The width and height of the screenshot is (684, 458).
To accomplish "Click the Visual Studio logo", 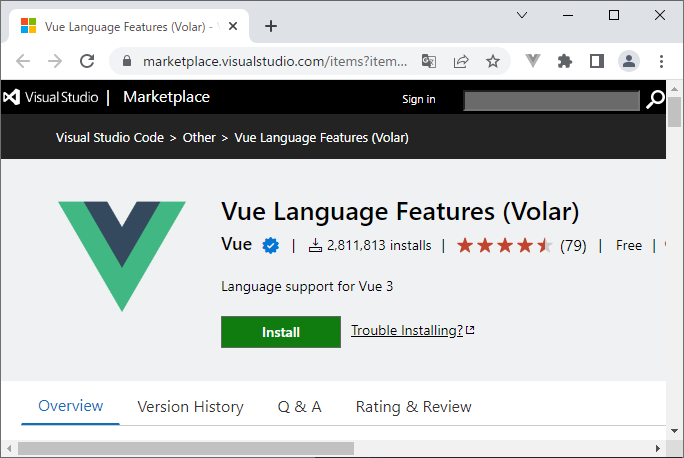I will (x=51, y=97).
